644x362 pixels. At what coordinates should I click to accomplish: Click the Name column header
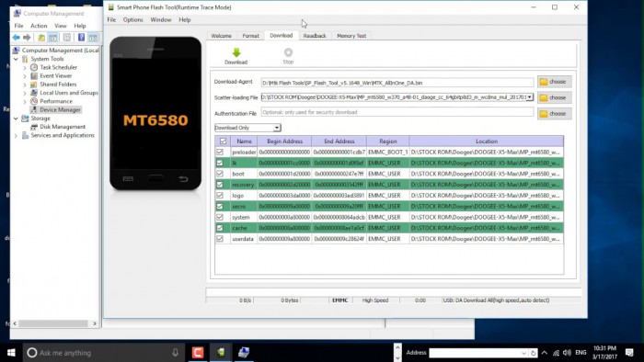(x=244, y=141)
